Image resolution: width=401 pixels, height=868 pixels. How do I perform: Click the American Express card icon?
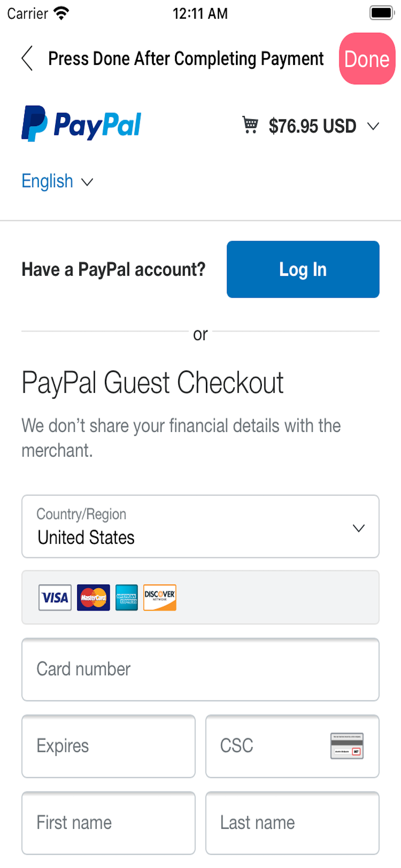pyautogui.click(x=126, y=597)
